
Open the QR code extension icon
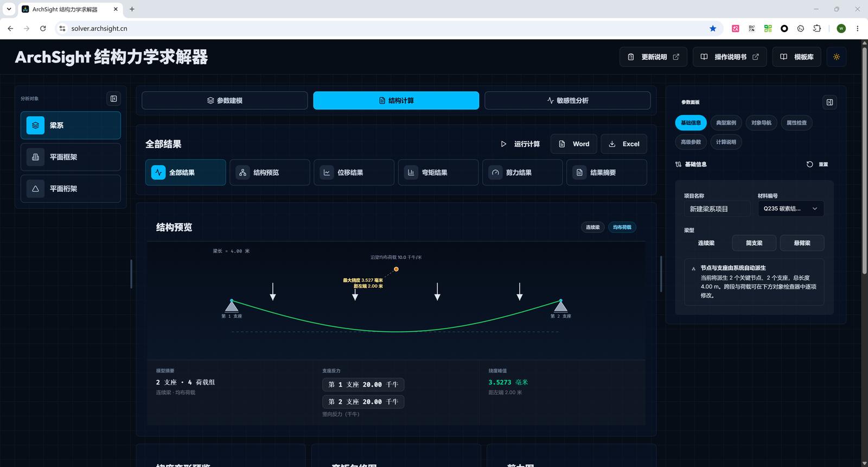[752, 29]
